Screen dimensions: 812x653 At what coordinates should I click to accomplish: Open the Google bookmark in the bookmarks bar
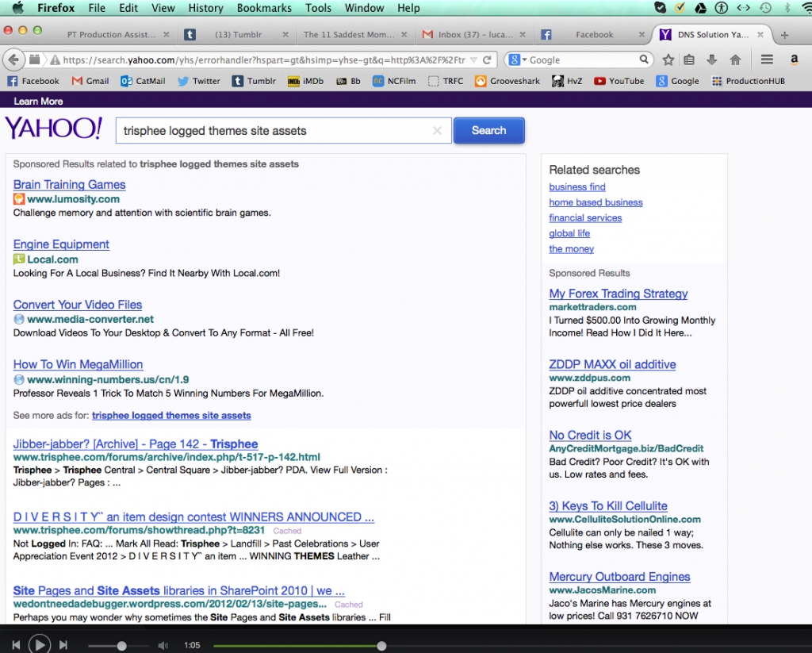click(677, 81)
